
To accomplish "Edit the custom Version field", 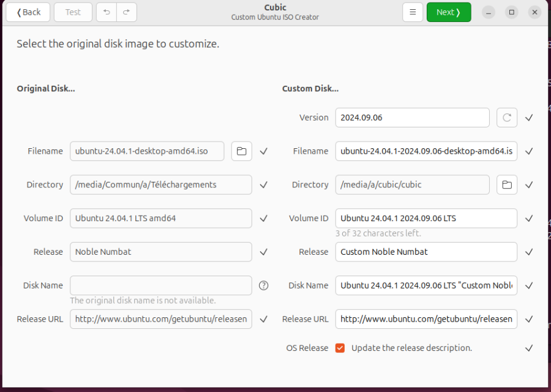I will click(412, 118).
